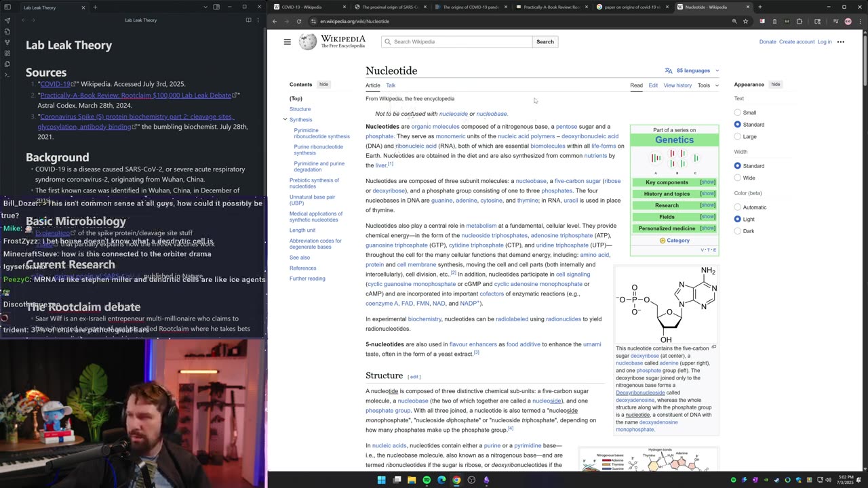The image size is (868, 488).
Task: Open File Explorer from the taskbar
Action: pyautogui.click(x=411, y=480)
